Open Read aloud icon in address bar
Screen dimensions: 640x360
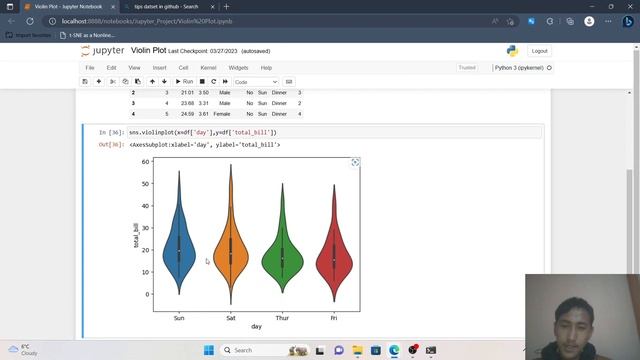click(495, 21)
